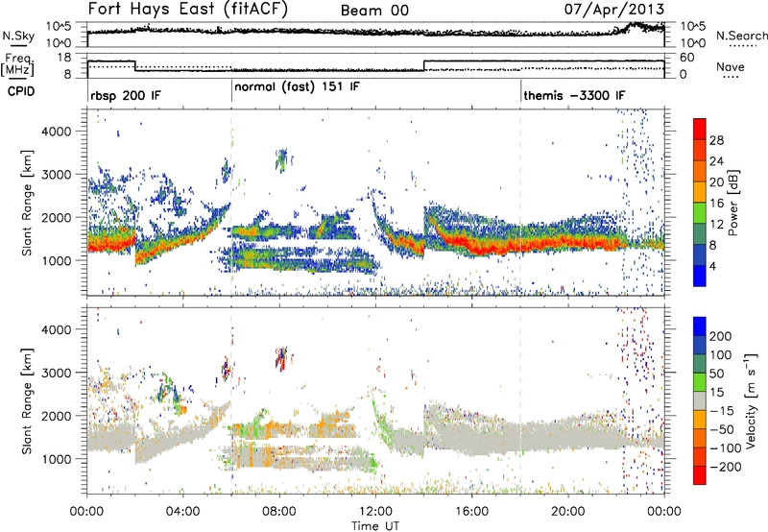
Task: Click the date '07/Apr/2013'
Action: pyautogui.click(x=614, y=9)
